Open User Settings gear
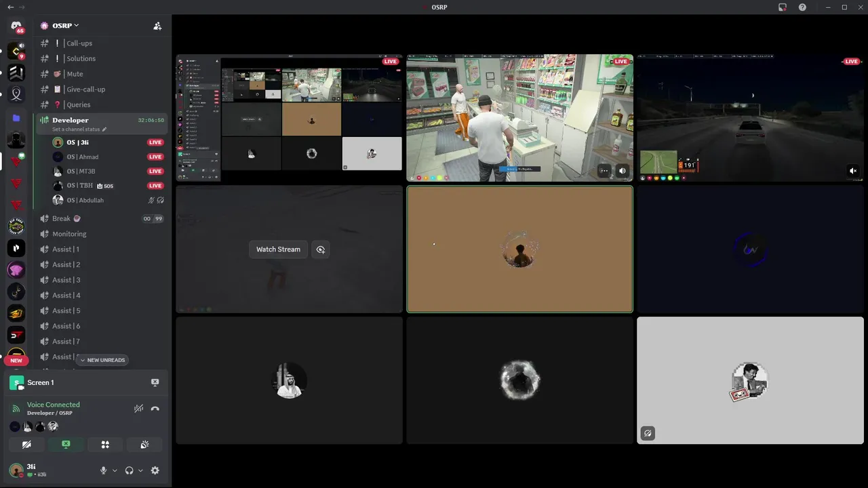The width and height of the screenshot is (868, 488). (155, 470)
